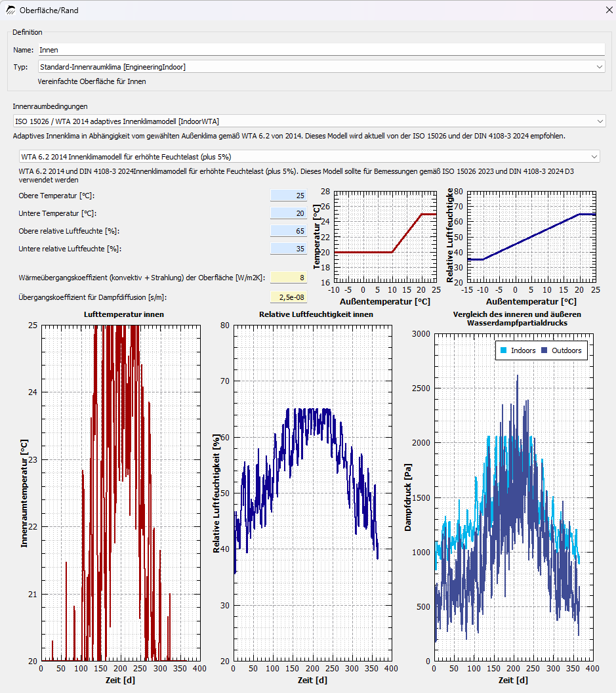Click the "Obere relative Luftfeuchte [%]:" label
The height and width of the screenshot is (693, 616).
[69, 231]
